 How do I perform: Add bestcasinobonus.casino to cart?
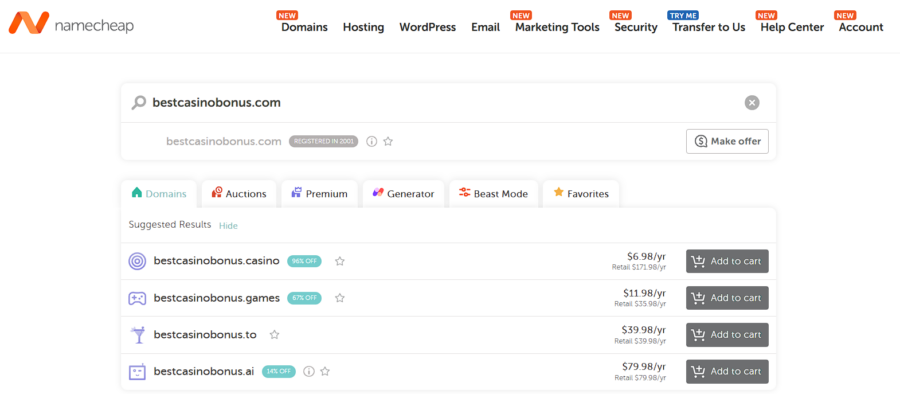coord(727,261)
